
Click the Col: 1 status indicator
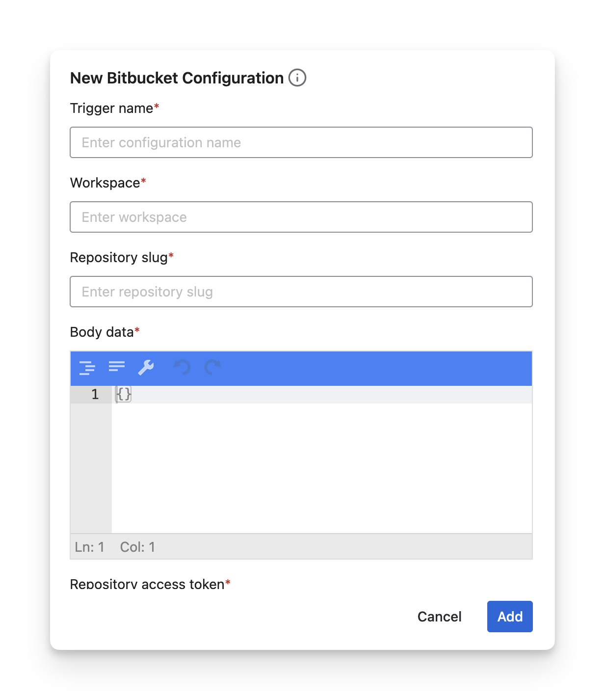[x=137, y=547]
